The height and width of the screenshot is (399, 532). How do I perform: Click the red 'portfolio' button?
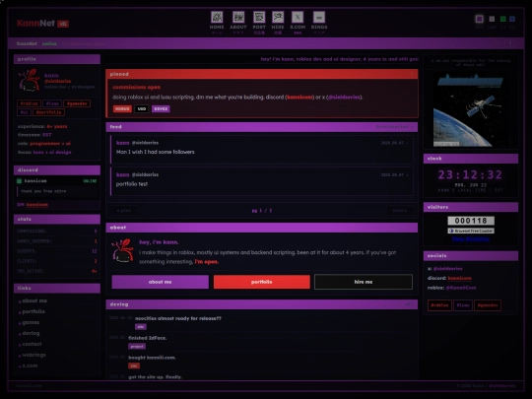(x=262, y=282)
